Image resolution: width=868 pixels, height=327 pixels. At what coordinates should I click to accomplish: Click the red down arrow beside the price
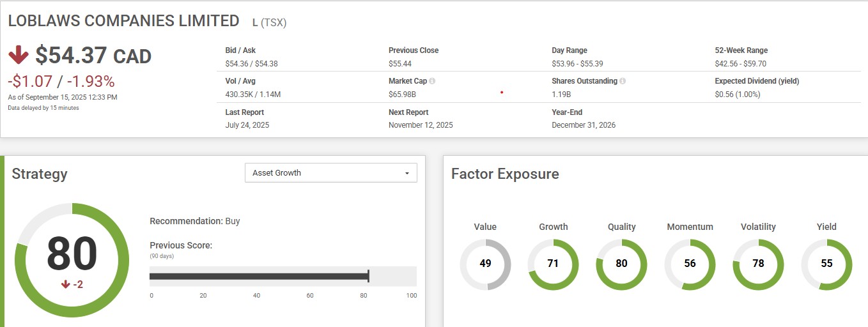tap(19, 56)
